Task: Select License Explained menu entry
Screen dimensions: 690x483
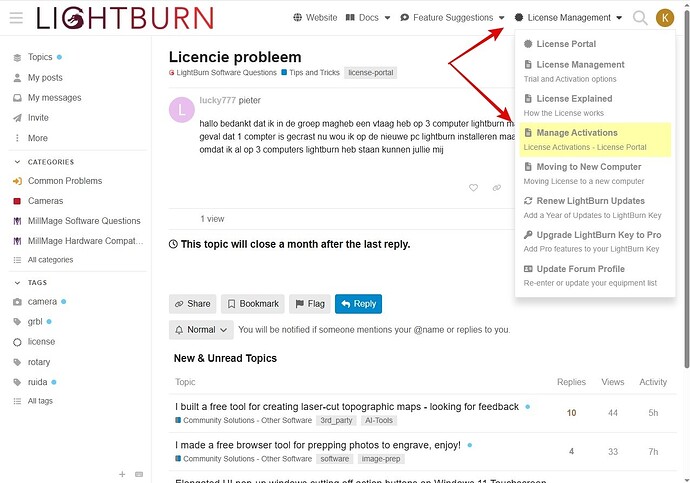Action: point(595,105)
